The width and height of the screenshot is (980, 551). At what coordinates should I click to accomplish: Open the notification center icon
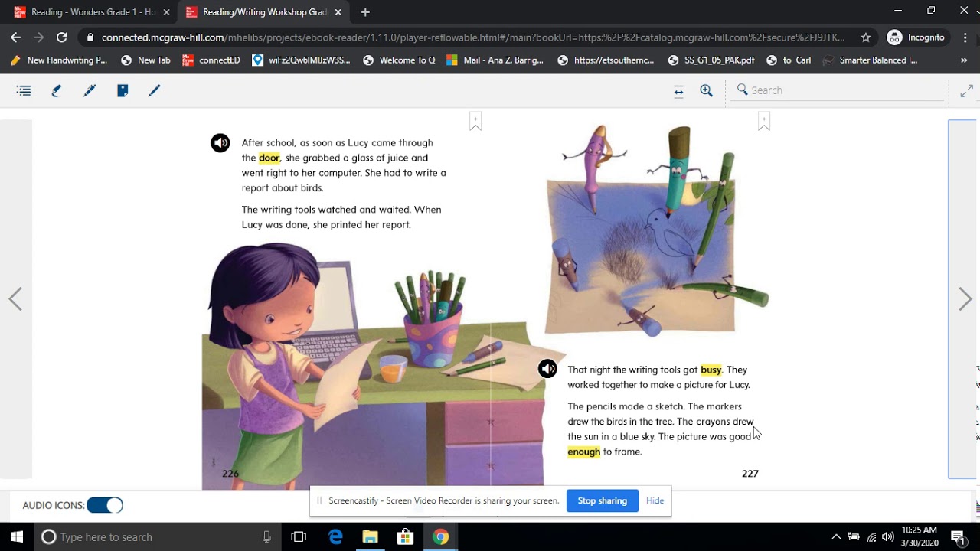958,537
